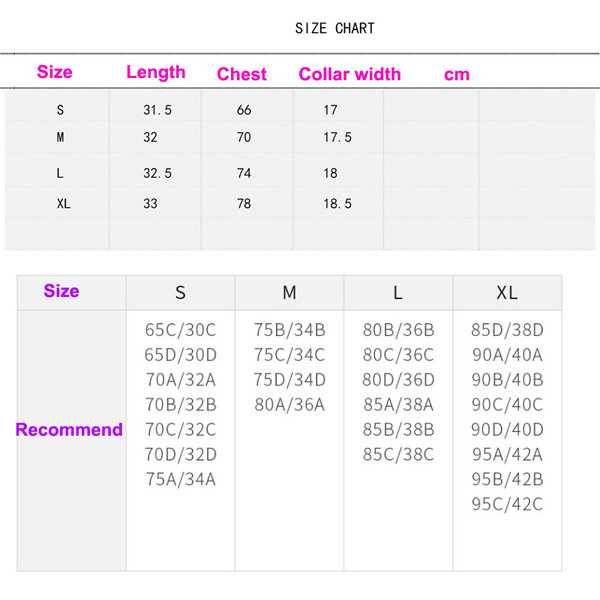Select 70B/32B entry
The width and height of the screenshot is (600, 600).
(x=181, y=404)
